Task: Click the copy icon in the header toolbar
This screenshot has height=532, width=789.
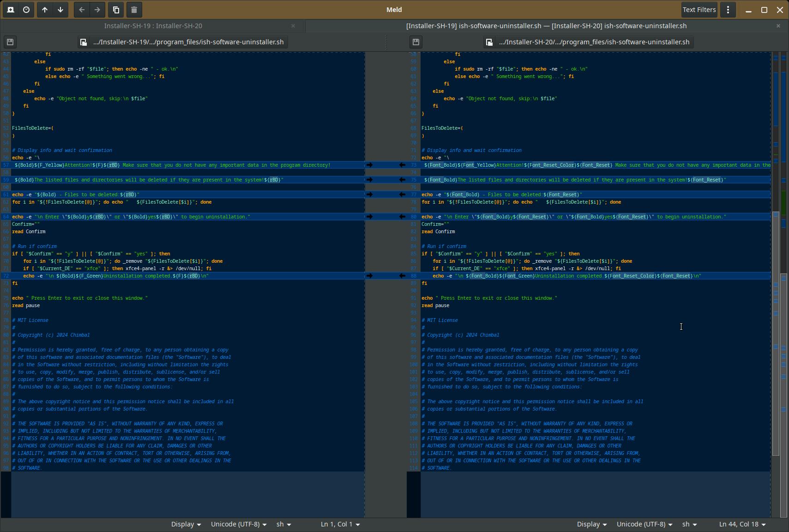Action: click(x=116, y=10)
